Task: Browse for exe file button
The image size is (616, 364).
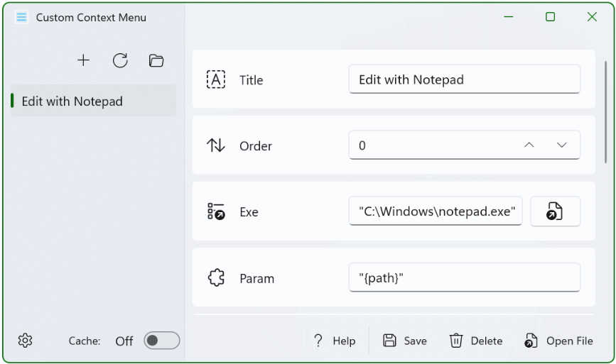Action: tap(555, 211)
